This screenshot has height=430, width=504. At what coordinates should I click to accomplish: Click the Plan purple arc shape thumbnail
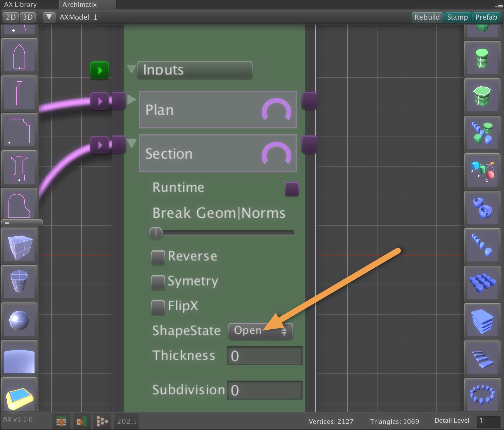(276, 109)
